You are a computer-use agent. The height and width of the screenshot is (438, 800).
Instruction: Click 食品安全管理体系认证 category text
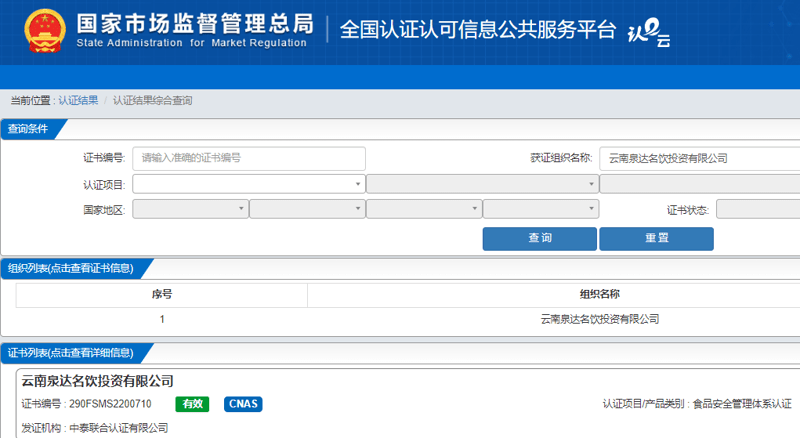pos(742,404)
